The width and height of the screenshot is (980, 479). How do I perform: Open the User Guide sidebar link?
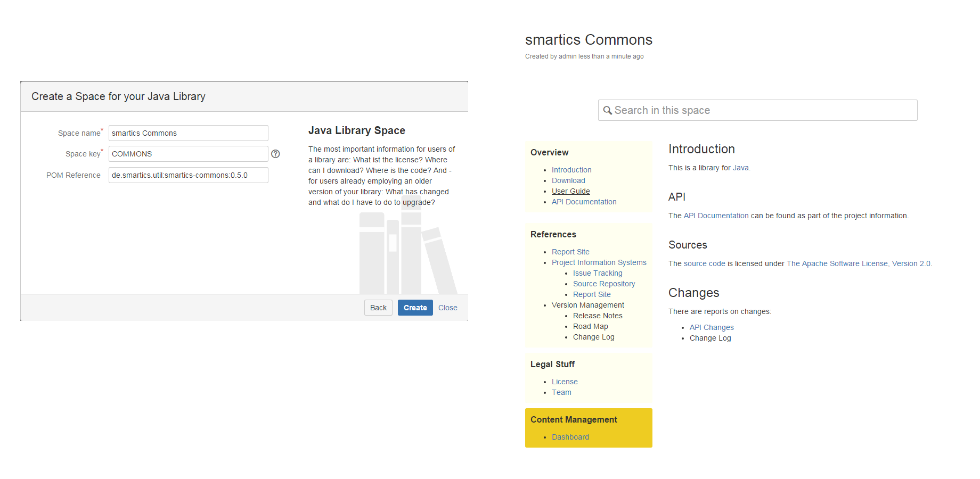click(570, 191)
